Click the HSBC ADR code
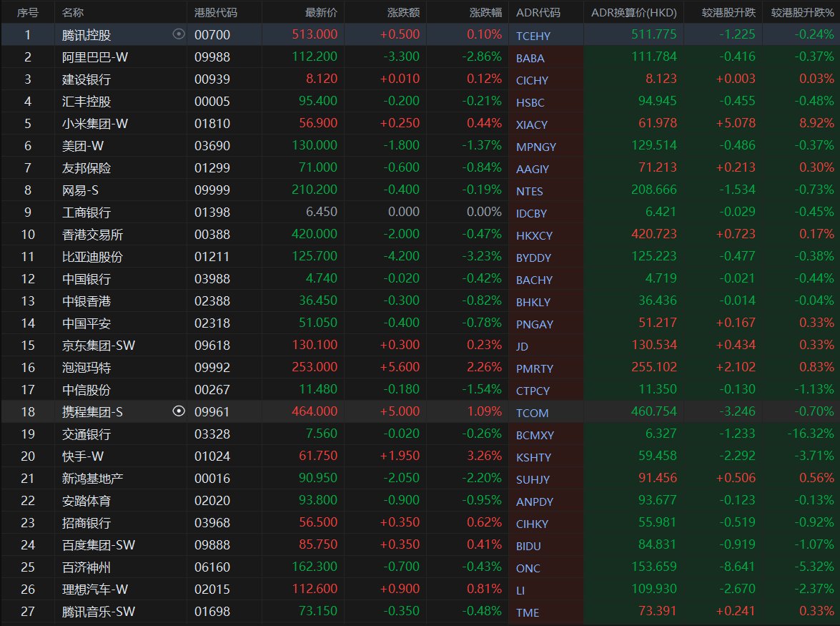 pos(530,102)
